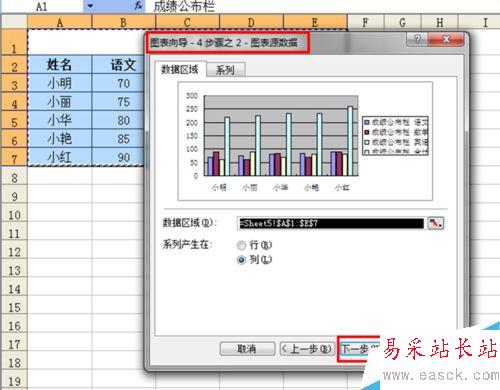
Task: Click the cell containing 小艳
Action: [60, 139]
